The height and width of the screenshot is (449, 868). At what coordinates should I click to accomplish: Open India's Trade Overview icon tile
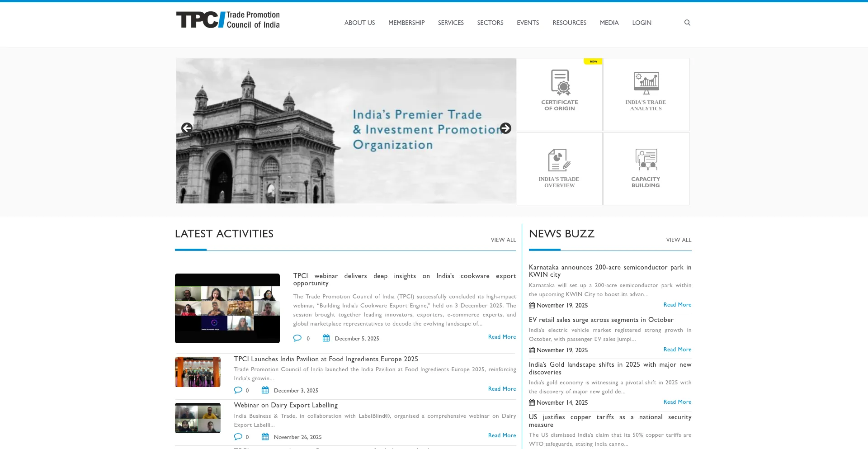[560, 169]
